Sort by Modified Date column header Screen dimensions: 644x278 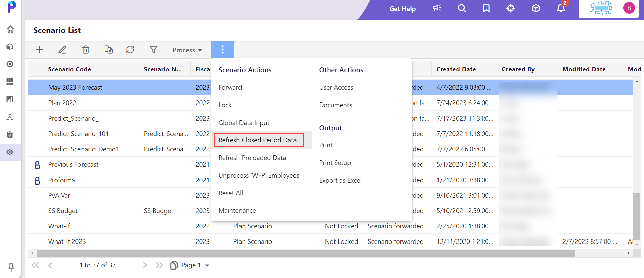pos(584,69)
